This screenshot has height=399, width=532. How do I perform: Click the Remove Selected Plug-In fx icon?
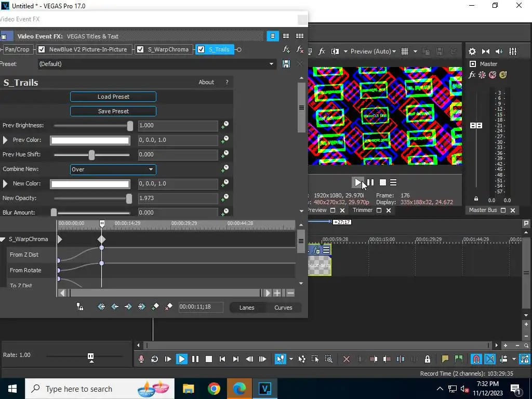coord(300,49)
